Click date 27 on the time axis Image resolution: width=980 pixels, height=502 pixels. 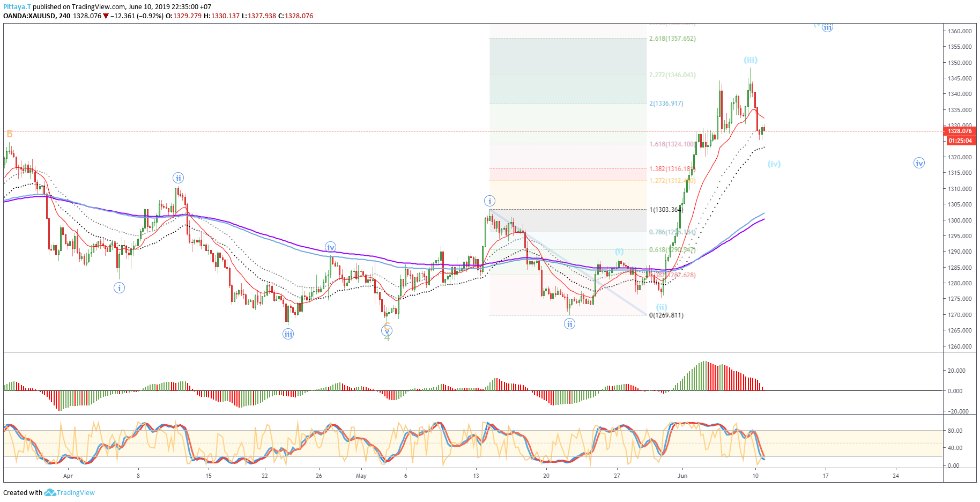tap(617, 476)
